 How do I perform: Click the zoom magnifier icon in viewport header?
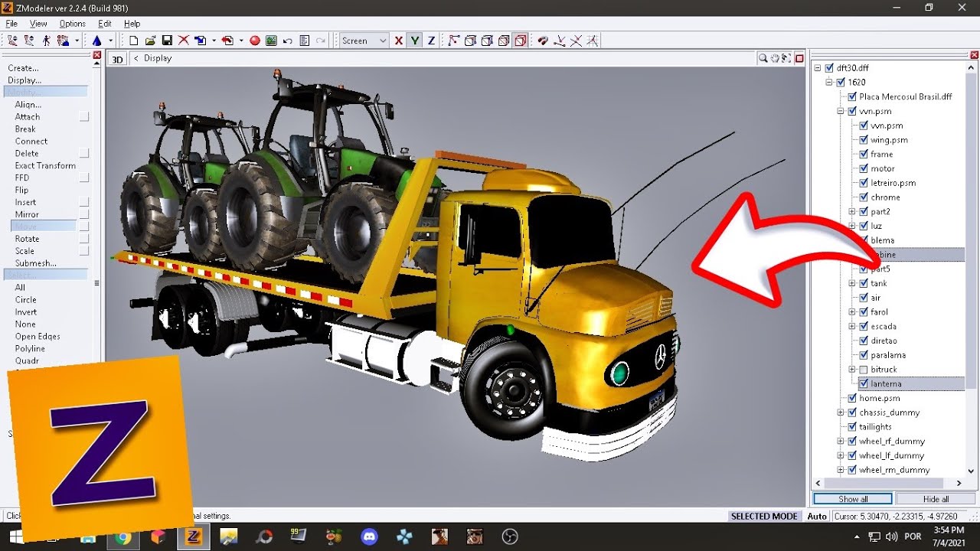763,58
